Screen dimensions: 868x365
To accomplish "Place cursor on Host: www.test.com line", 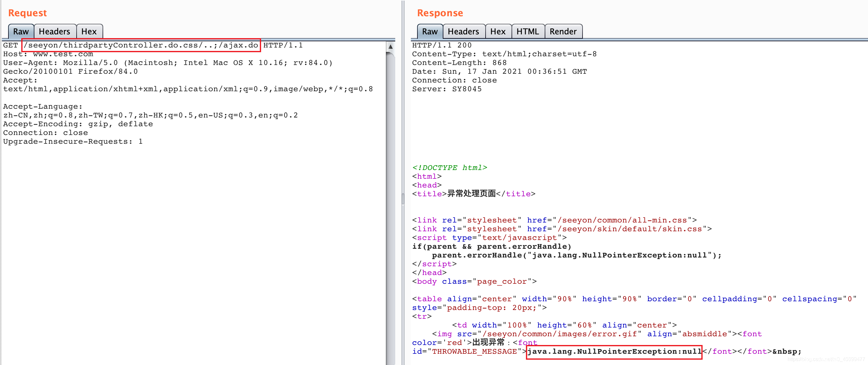I will click(48, 54).
